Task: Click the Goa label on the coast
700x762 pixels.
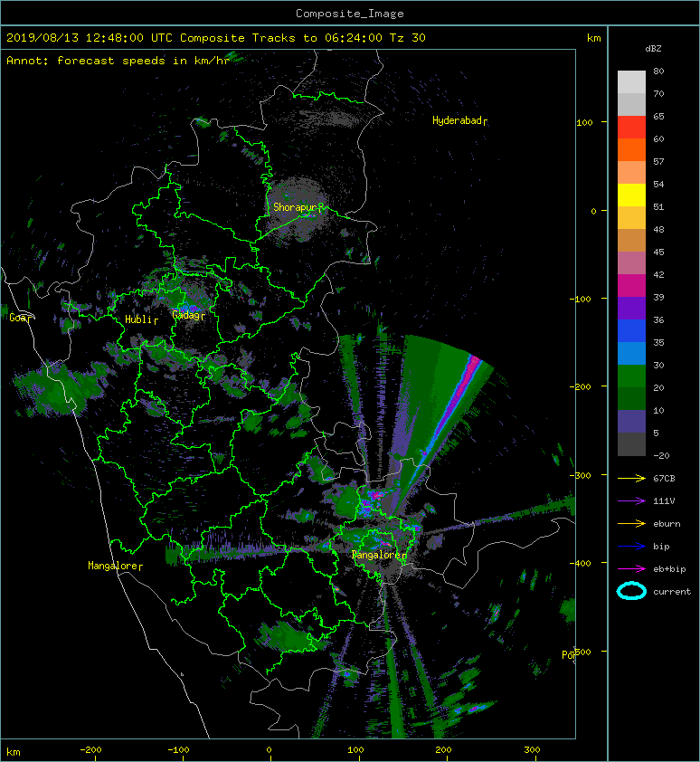Action: click(18, 318)
